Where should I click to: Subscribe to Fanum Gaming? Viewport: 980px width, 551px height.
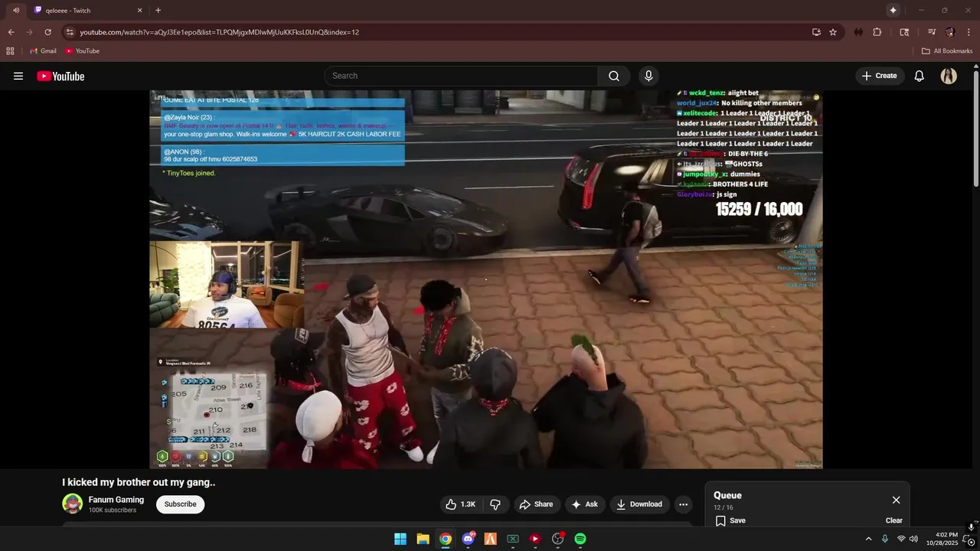point(180,504)
